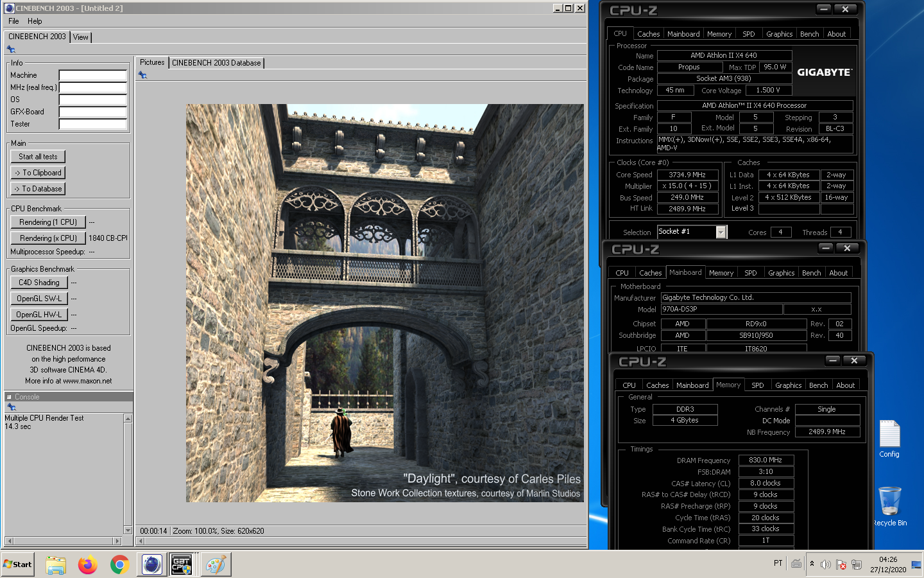Click the To Clipboard button
This screenshot has width=924, height=578.
coord(38,173)
